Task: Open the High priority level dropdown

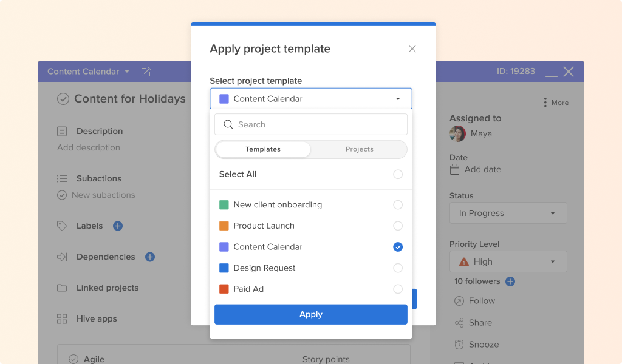Action: point(508,261)
